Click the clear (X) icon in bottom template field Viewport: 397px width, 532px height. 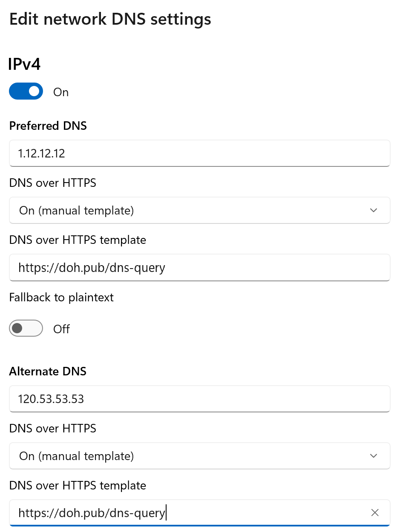[374, 512]
